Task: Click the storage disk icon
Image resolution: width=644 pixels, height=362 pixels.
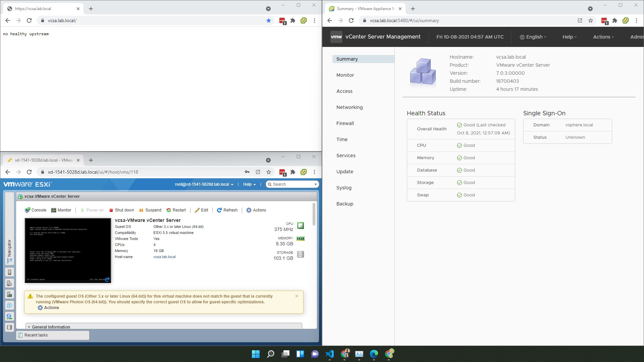Action: pos(301,254)
